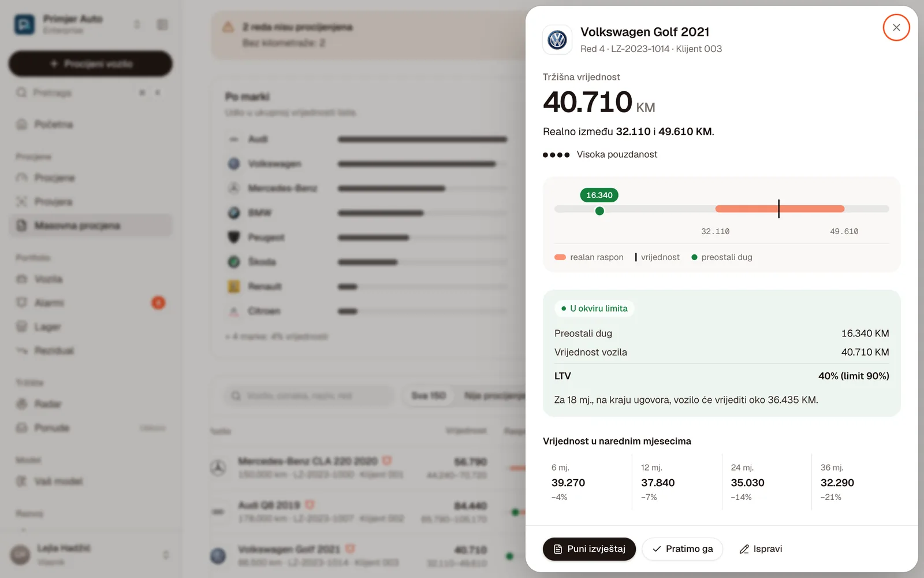Open Početna in the sidebar
Image resolution: width=924 pixels, height=578 pixels.
pos(91,124)
